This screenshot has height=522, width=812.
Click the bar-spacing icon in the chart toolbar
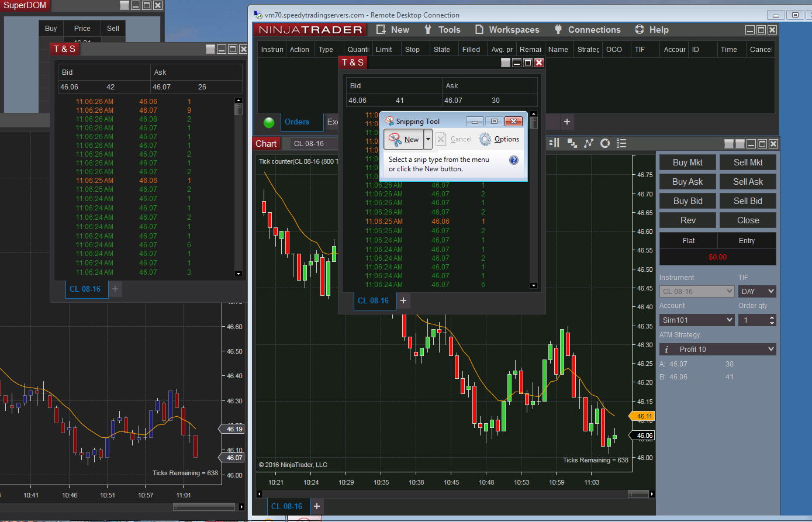(x=555, y=143)
